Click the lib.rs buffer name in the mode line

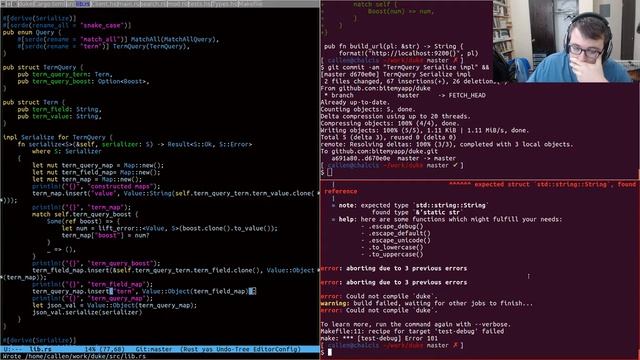pyautogui.click(x=40, y=349)
